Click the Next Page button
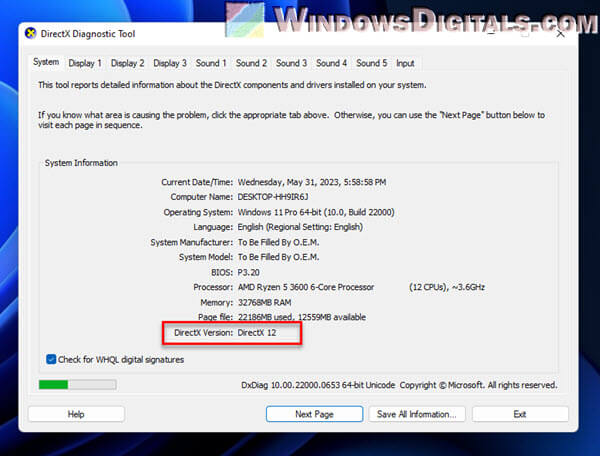 [x=315, y=414]
